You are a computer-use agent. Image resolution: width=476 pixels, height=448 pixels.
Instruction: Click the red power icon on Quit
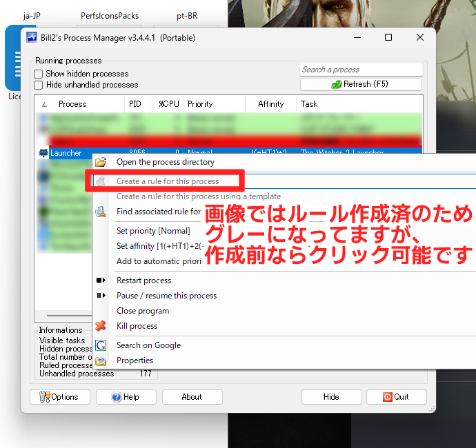click(x=388, y=397)
